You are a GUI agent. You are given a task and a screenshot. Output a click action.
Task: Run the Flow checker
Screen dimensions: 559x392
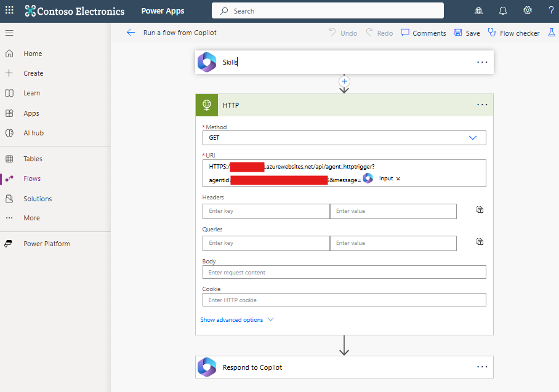[x=513, y=33]
